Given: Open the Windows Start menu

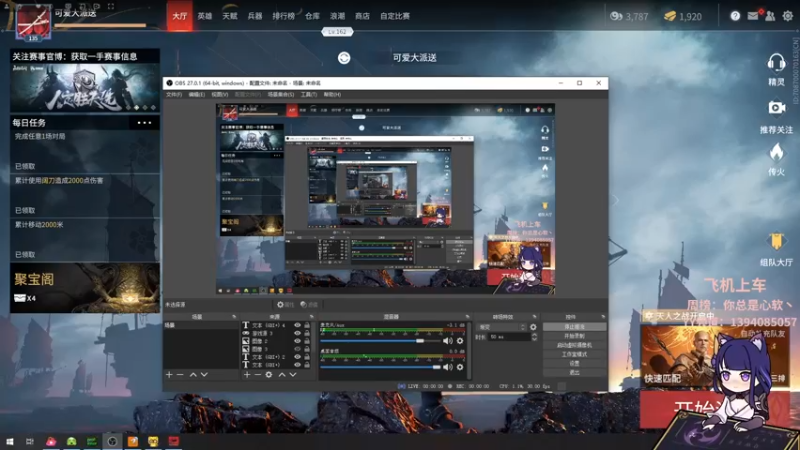Looking at the screenshot, I should coord(9,441).
